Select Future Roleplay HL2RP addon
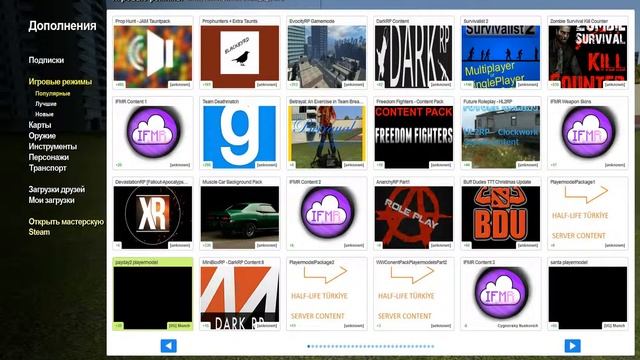The image size is (640, 360). click(x=501, y=133)
